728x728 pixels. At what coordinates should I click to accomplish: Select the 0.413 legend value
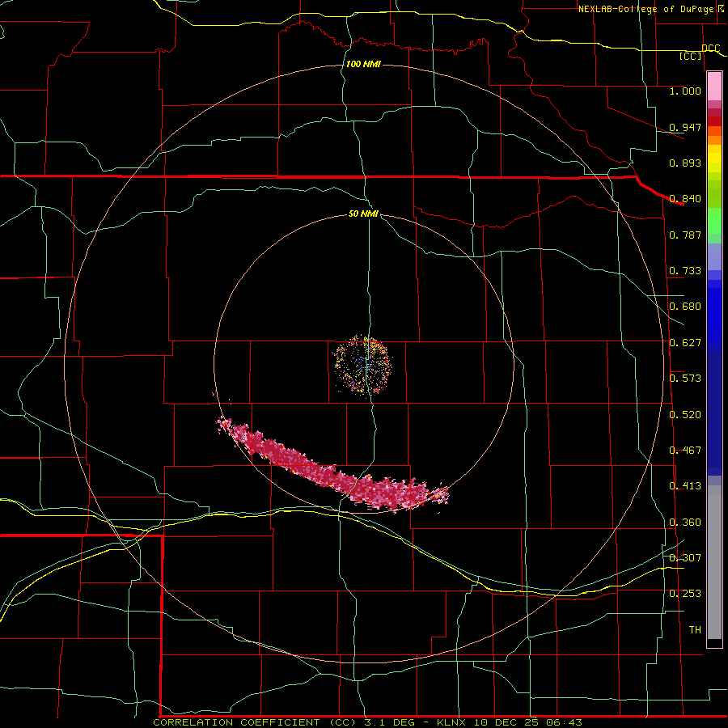pos(685,486)
